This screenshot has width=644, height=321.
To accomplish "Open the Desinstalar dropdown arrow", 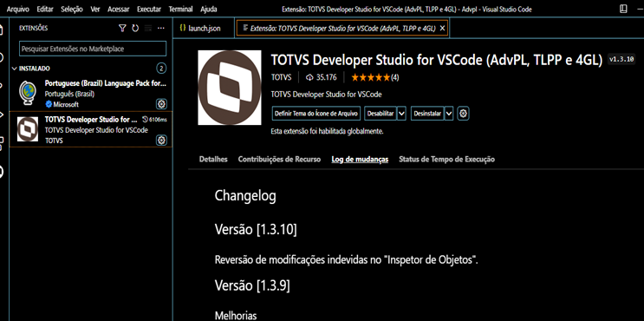I will 449,114.
